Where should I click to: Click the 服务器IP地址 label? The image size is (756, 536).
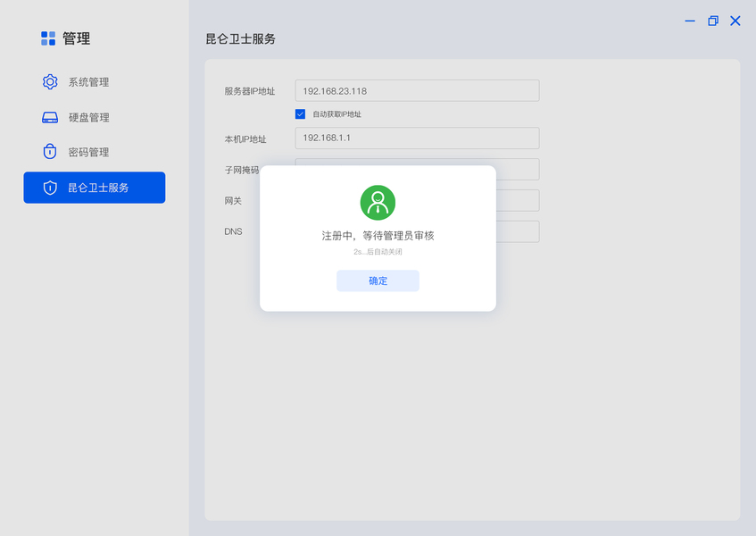[250, 91]
